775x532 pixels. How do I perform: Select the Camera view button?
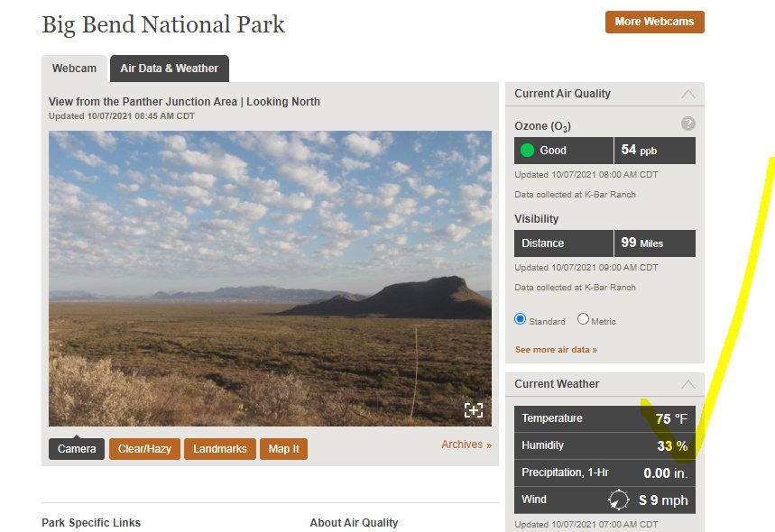click(x=77, y=448)
